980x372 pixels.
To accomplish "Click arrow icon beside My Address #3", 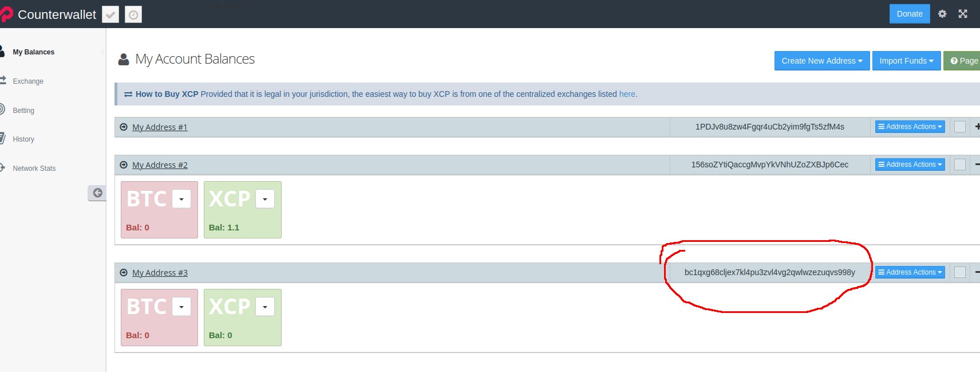I will point(124,273).
